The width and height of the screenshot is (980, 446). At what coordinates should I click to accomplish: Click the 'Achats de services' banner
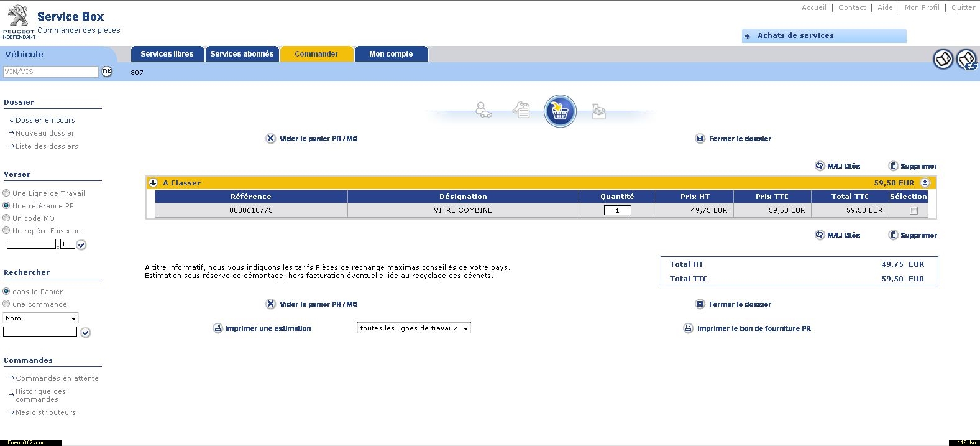tap(823, 36)
